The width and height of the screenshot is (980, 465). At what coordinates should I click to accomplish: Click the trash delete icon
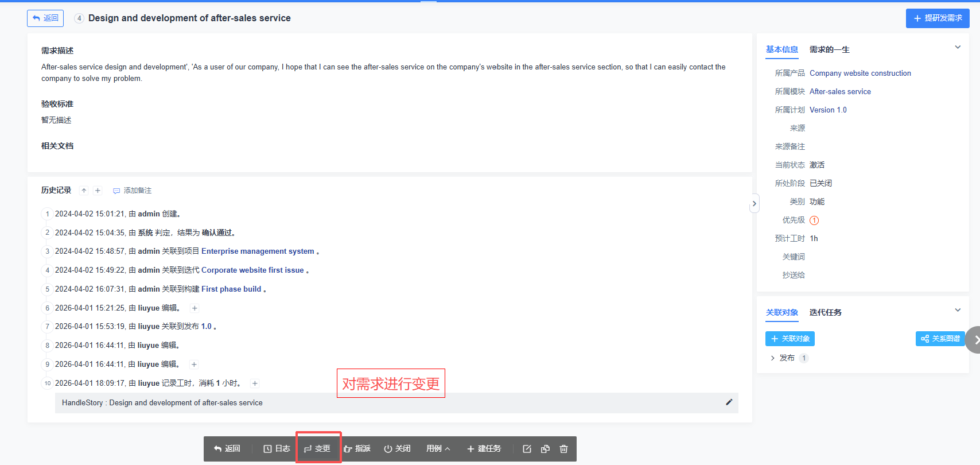pos(563,449)
